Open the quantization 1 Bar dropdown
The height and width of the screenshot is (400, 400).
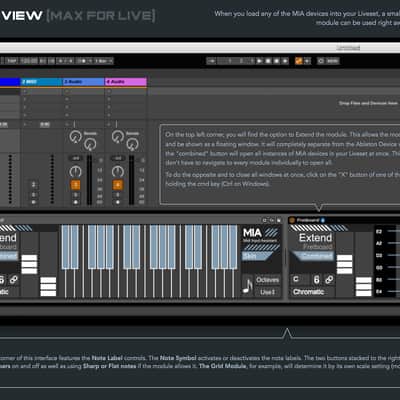point(104,61)
